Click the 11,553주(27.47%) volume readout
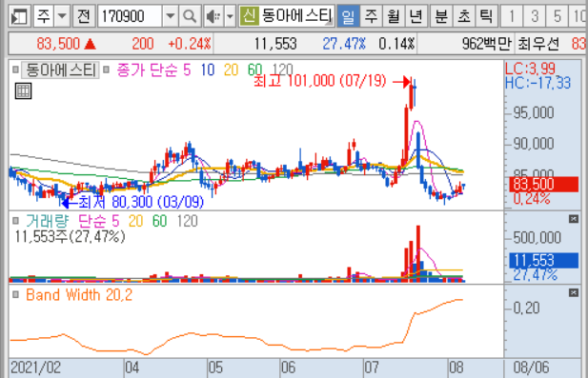This screenshot has height=378, width=588. coord(70,237)
